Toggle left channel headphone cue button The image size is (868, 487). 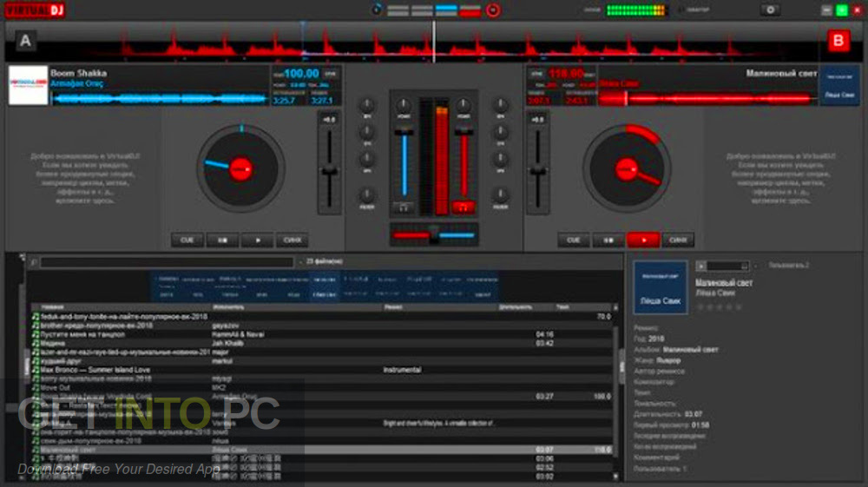coord(404,207)
